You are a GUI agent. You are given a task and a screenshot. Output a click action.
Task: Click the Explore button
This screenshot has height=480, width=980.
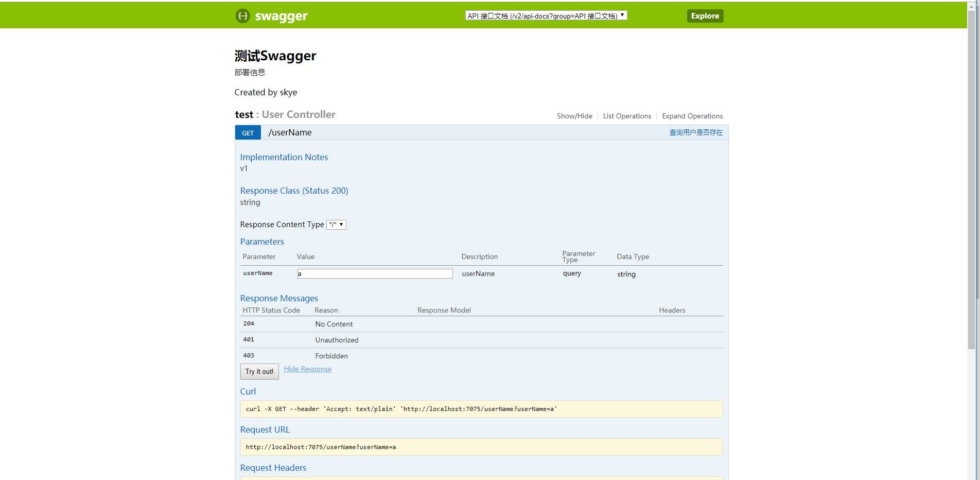tap(705, 16)
